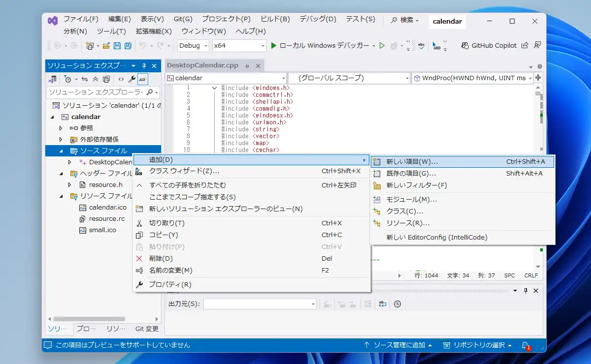The width and height of the screenshot is (591, 364).
Task: Click Add to Source Control in status bar
Action: pos(397,345)
